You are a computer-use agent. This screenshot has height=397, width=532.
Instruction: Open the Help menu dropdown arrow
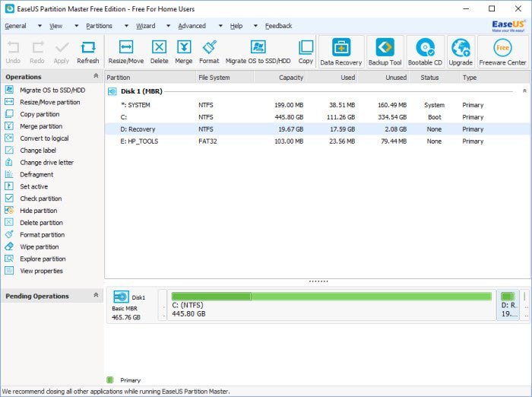(255, 26)
